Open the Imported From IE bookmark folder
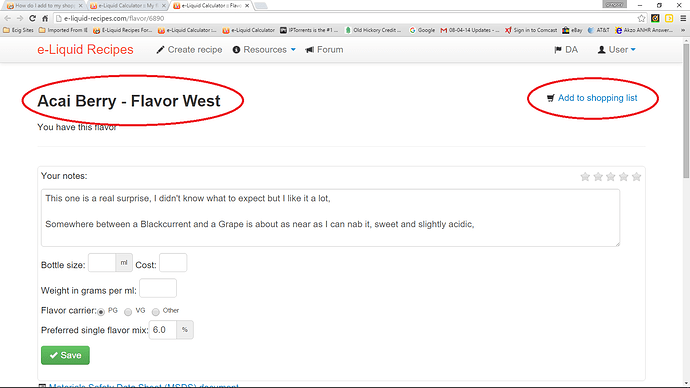 coord(63,30)
